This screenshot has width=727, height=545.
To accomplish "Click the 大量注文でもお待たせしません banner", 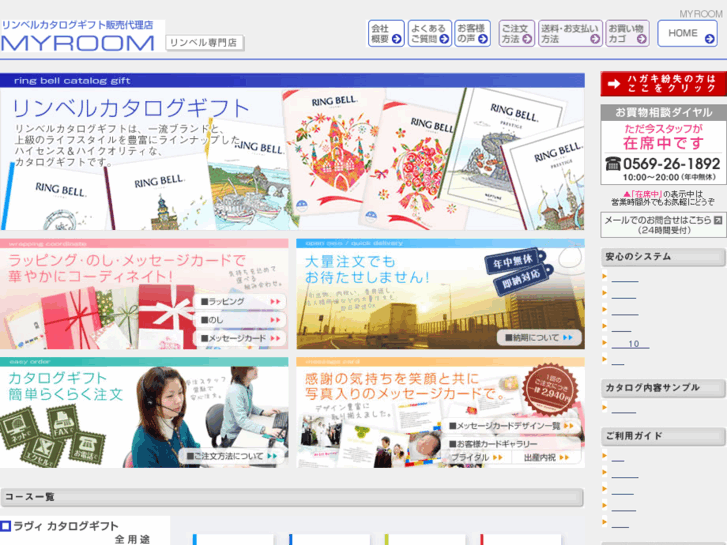I will click(440, 294).
